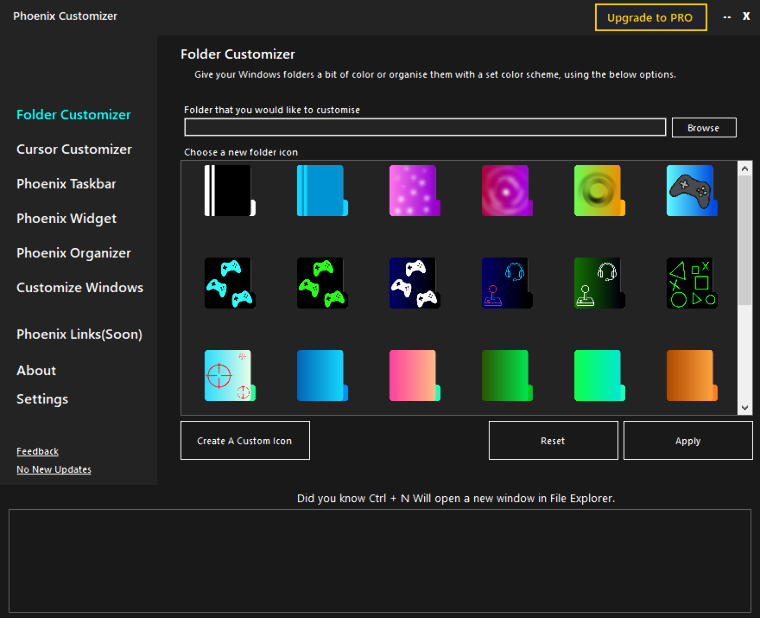
Task: Pick the pink sparkle folder icon
Action: (415, 190)
